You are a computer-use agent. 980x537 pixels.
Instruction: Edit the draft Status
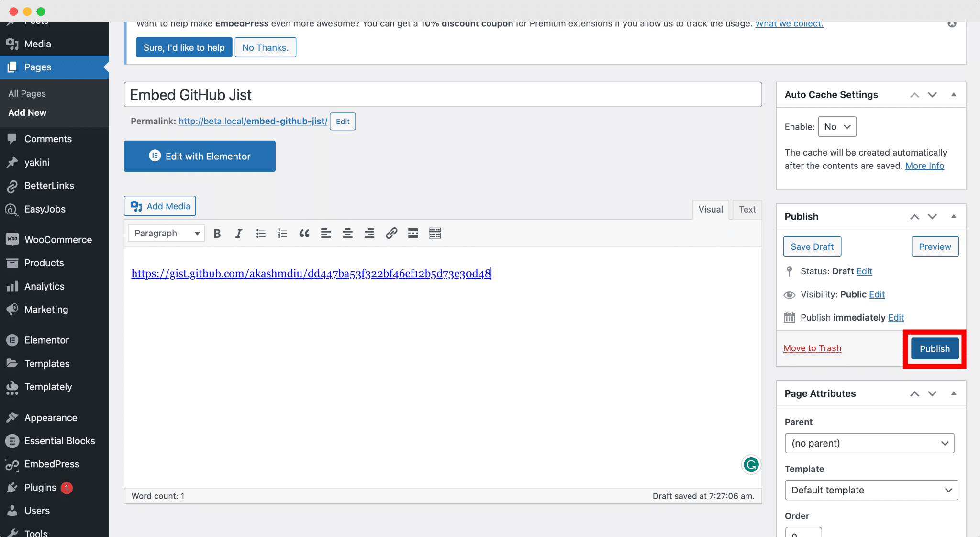point(864,271)
